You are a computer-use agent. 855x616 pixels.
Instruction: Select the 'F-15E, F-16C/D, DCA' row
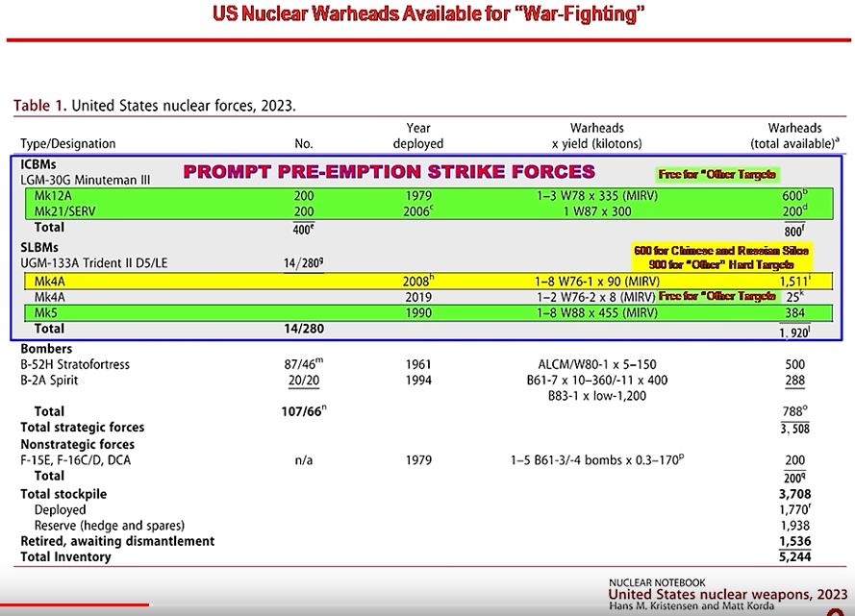point(79,460)
